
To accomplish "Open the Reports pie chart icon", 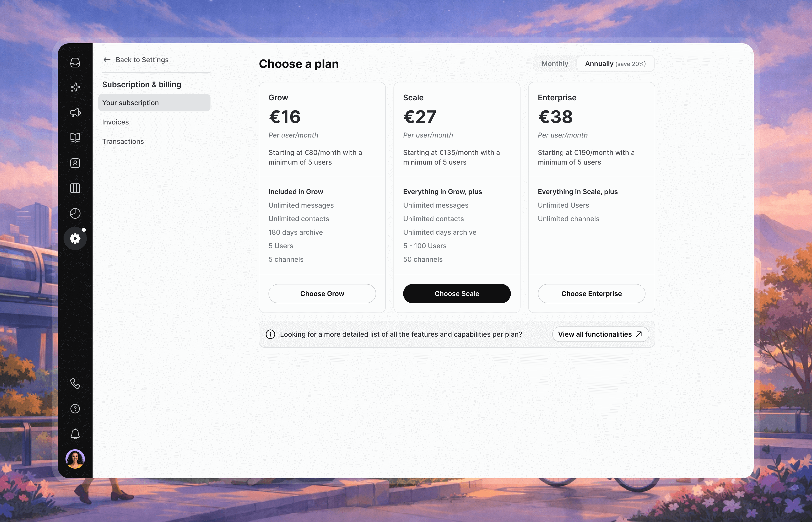I will coord(75,213).
